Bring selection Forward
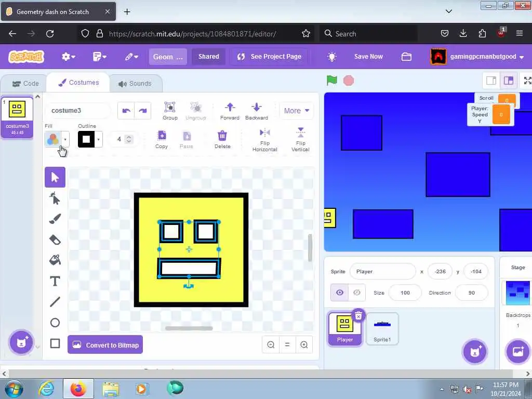This screenshot has width=532, height=399. 230,111
